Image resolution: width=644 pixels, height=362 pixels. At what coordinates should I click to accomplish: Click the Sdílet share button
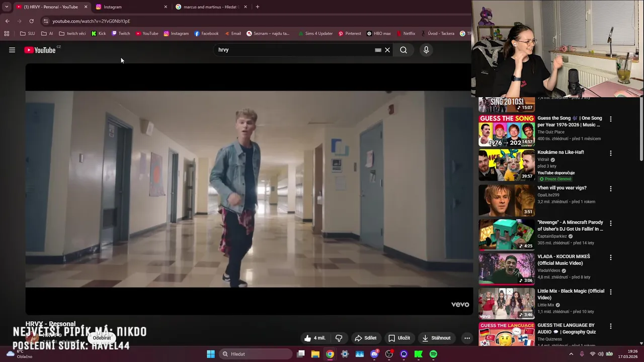coord(366,338)
